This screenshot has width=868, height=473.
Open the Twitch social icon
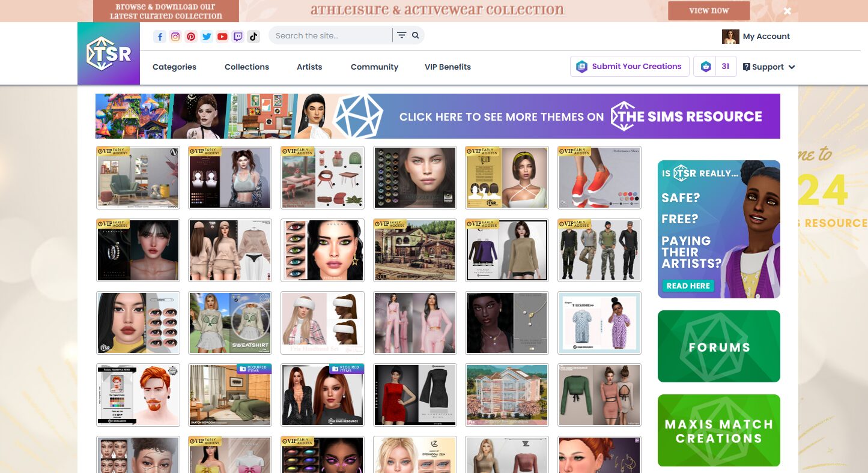[238, 37]
